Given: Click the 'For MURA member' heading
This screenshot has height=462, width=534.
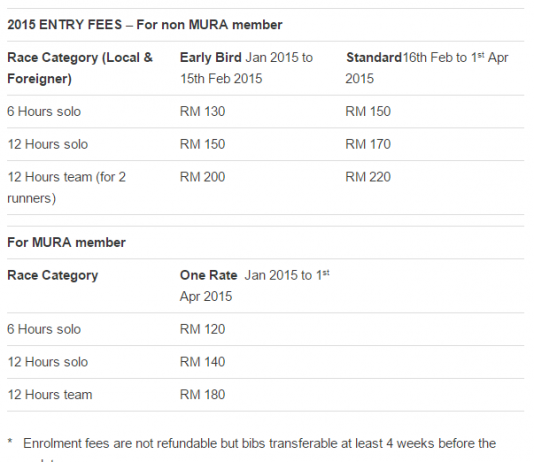Looking at the screenshot, I should [66, 243].
